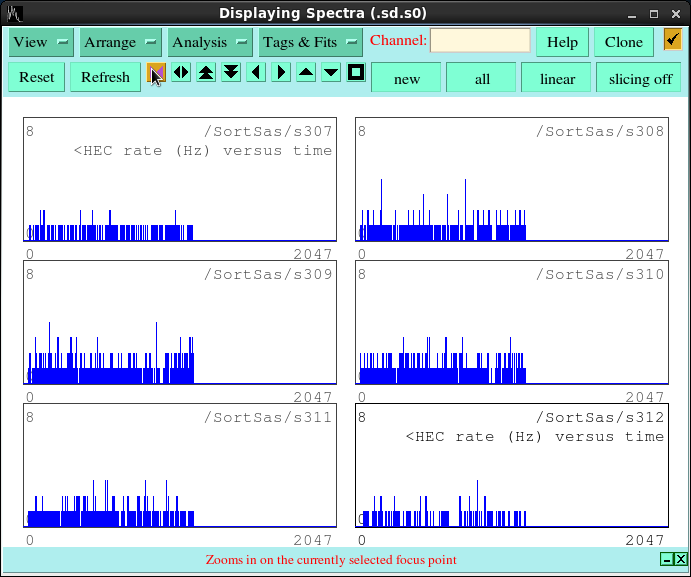Click the green X icon in status bar

[x=681, y=559]
